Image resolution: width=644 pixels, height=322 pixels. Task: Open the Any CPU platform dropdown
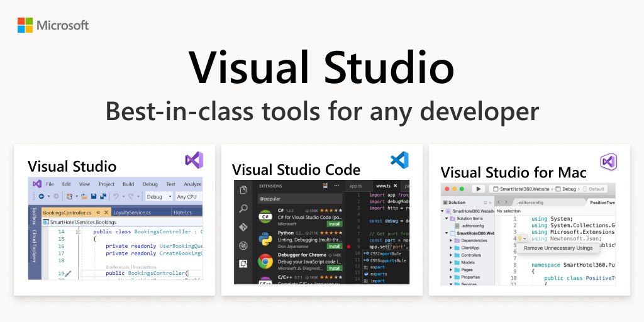click(x=189, y=197)
